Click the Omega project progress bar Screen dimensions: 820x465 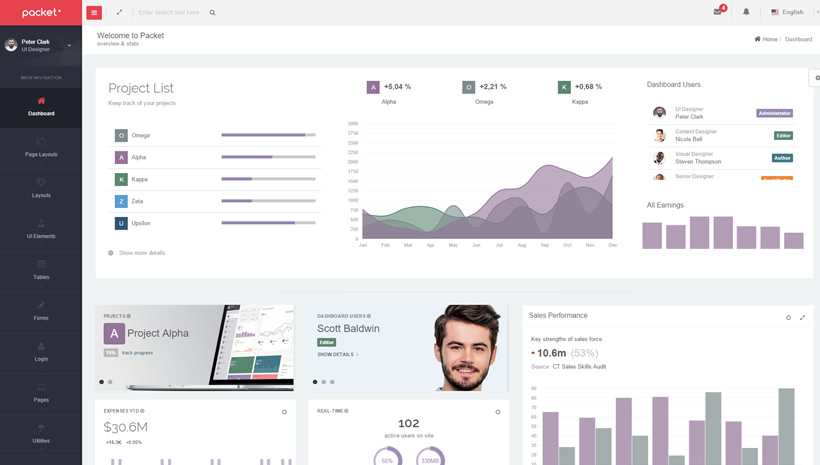point(268,135)
